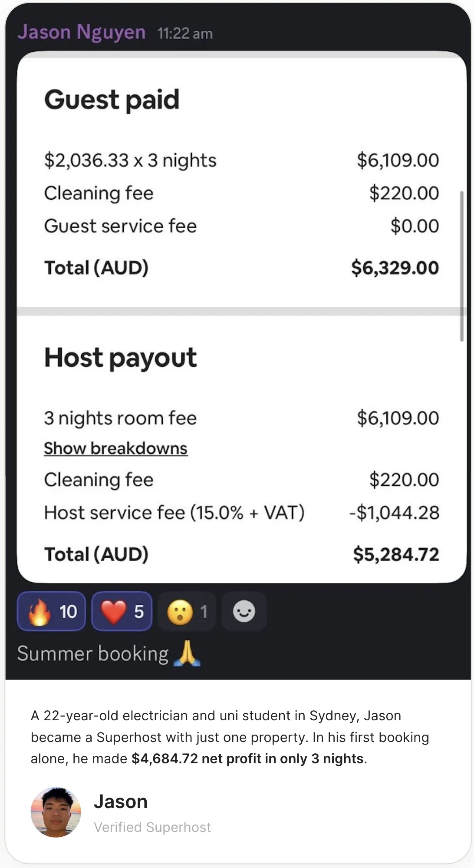Click the praying hands emoji
474x868 pixels.
tap(187, 653)
